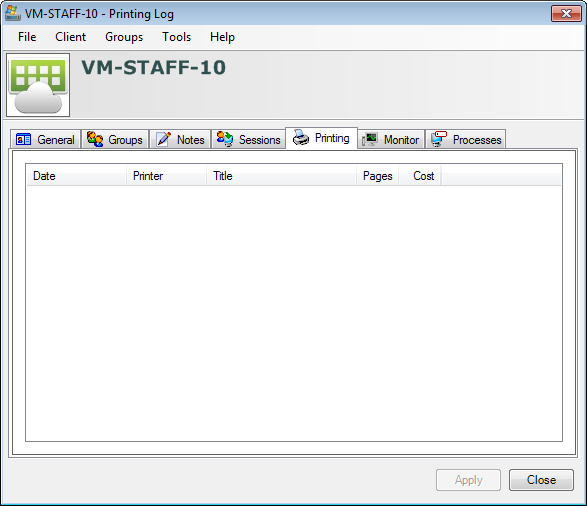Close the window with the red X
This screenshot has width=587, height=506.
click(566, 13)
